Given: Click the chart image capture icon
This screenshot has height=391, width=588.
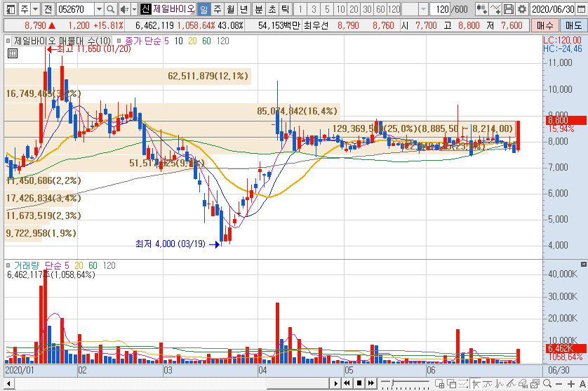Looking at the screenshot, I should pos(535,383).
